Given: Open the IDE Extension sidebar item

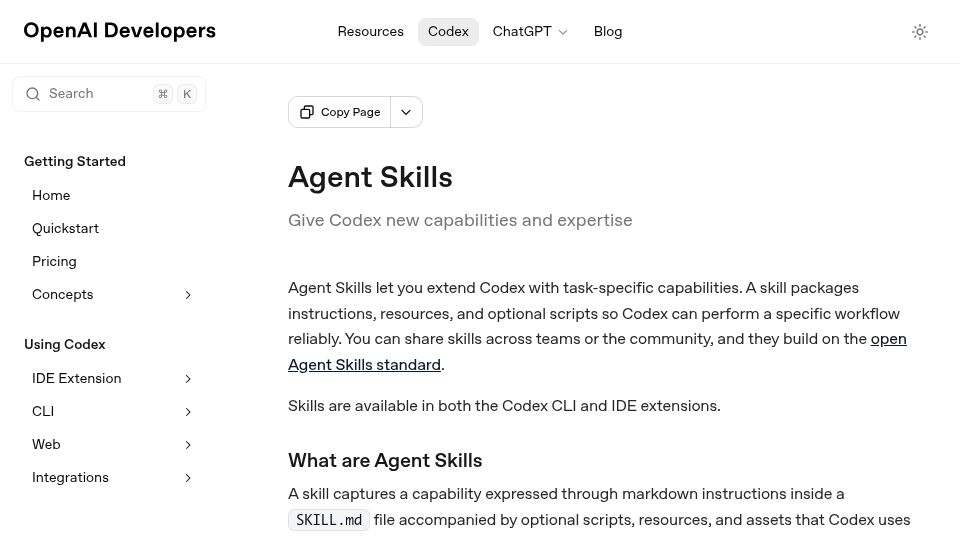Looking at the screenshot, I should pos(77,378).
